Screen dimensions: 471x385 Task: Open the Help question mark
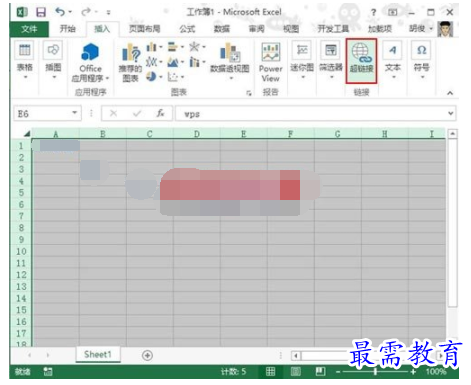click(x=373, y=13)
